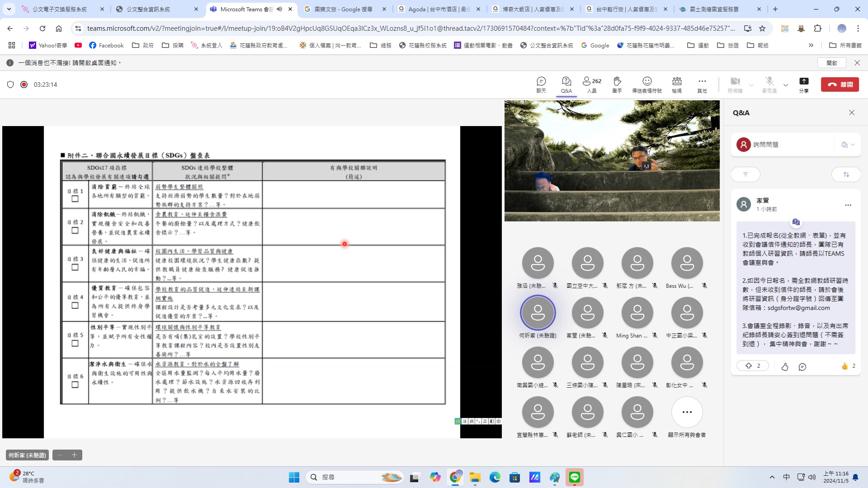Viewport: 868px width, 488px height.
Task: Open the More actions ellipsis menu
Action: coord(702,84)
